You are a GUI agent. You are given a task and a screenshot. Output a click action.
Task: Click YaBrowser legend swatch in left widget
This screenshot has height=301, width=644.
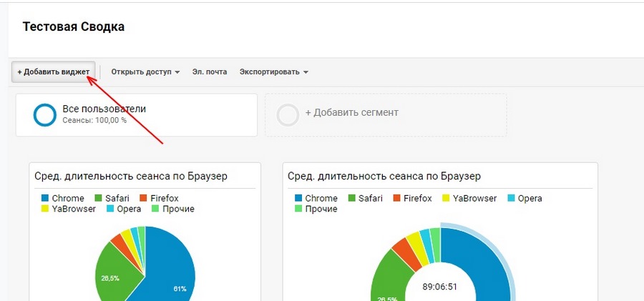[x=45, y=209]
